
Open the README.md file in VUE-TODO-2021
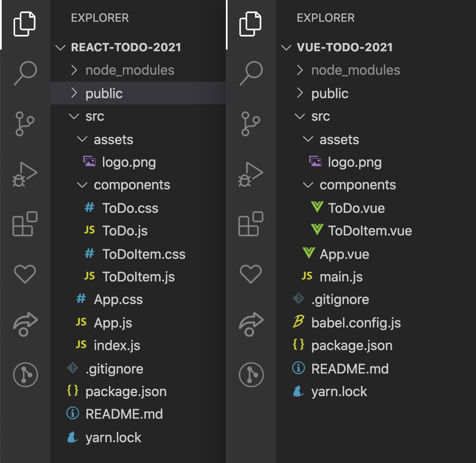click(x=350, y=368)
